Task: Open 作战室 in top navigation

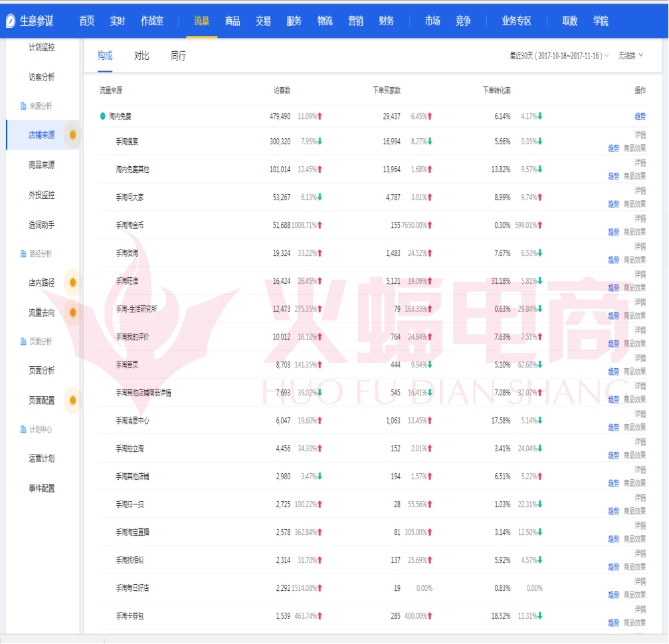Action: click(152, 21)
